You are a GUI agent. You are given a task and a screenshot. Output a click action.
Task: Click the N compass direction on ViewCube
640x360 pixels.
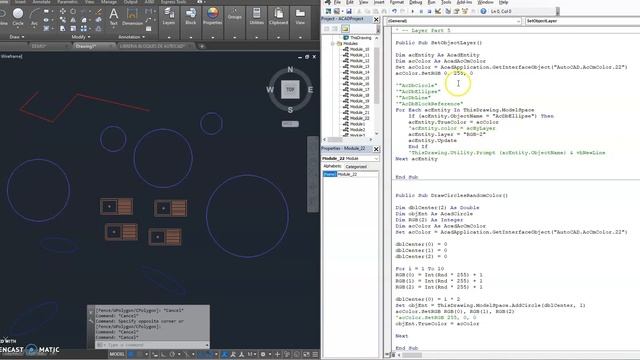point(290,69)
